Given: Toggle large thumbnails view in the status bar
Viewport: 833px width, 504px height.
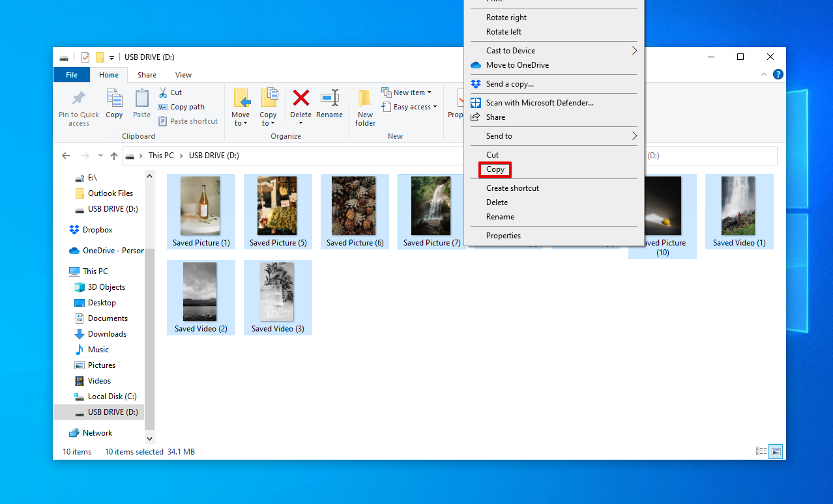Looking at the screenshot, I should click(x=776, y=451).
